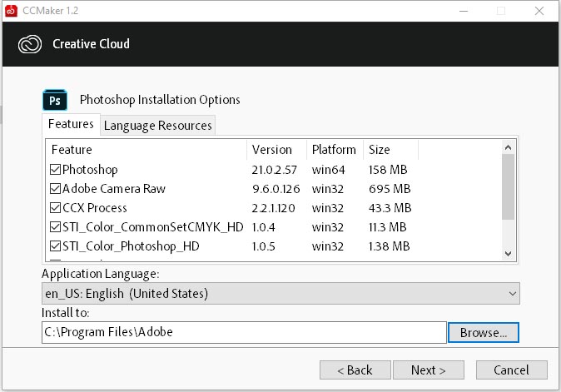Click scrollbar up arrow in feature list
This screenshot has height=392, width=561.
(x=508, y=147)
